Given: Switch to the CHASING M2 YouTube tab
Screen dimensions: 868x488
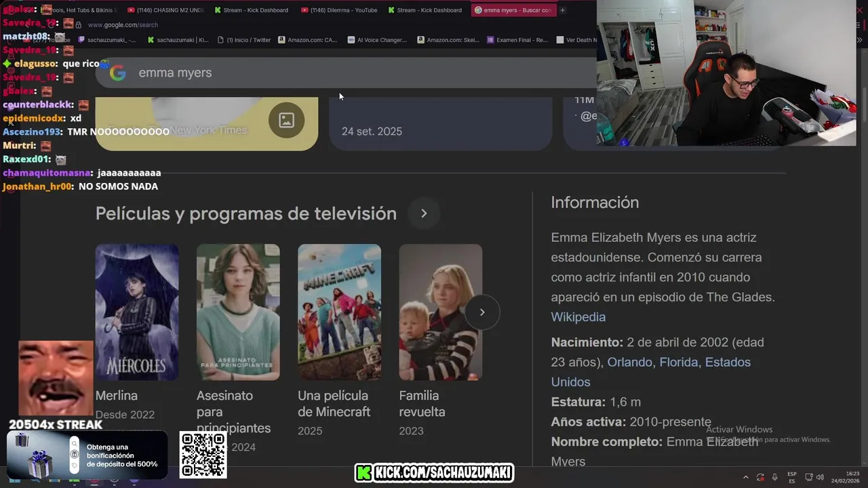Looking at the screenshot, I should pos(165,10).
